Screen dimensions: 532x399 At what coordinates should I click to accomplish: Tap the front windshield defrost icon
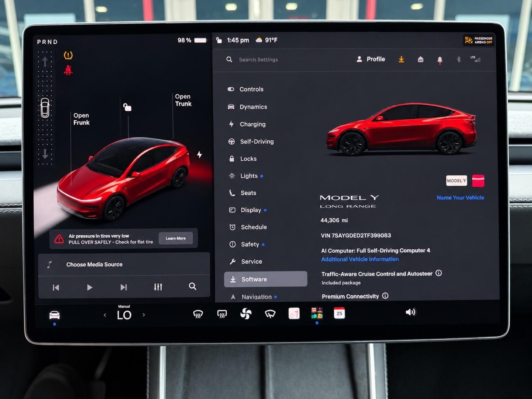198,314
